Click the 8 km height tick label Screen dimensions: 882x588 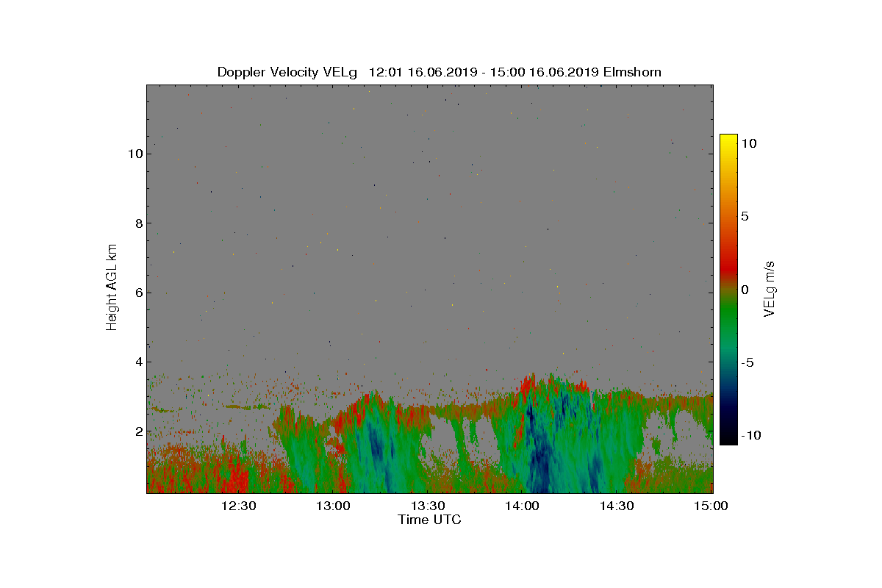[138, 223]
